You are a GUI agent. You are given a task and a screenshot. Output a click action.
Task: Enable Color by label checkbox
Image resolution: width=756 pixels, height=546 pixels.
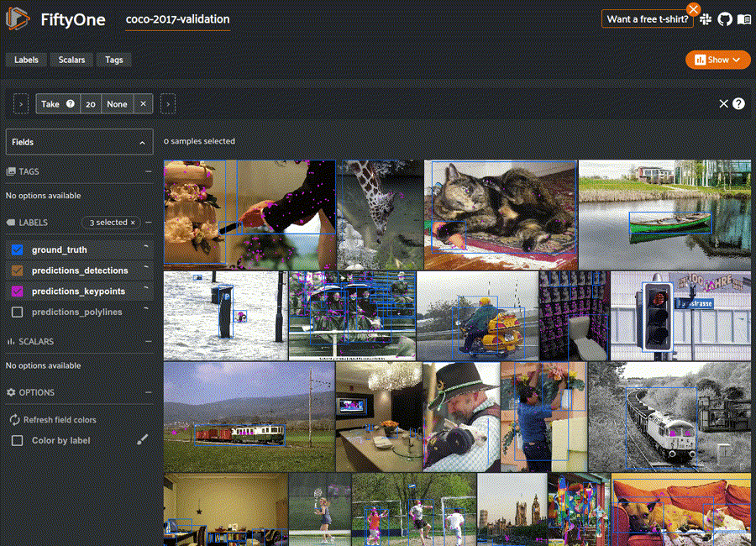pos(18,440)
